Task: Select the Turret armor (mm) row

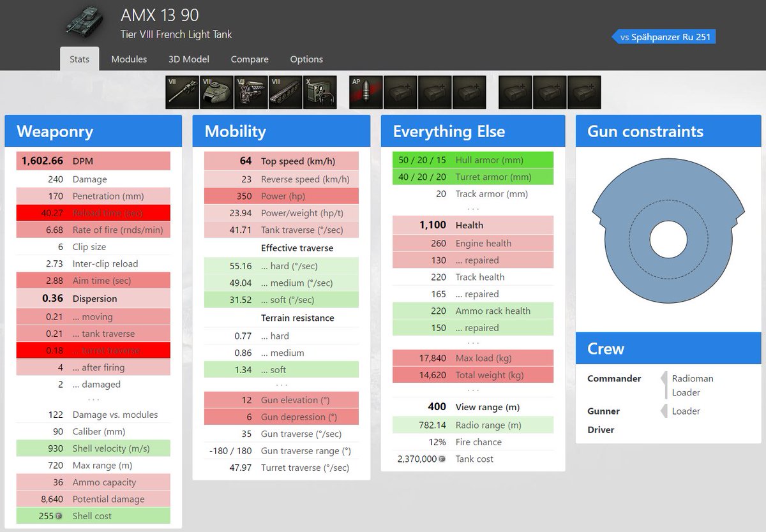Action: coord(473,177)
